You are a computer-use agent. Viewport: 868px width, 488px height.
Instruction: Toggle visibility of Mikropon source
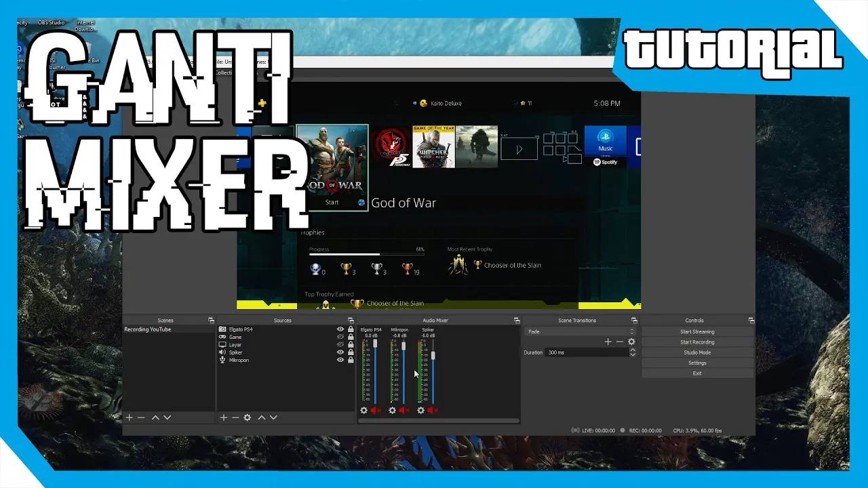coord(340,360)
